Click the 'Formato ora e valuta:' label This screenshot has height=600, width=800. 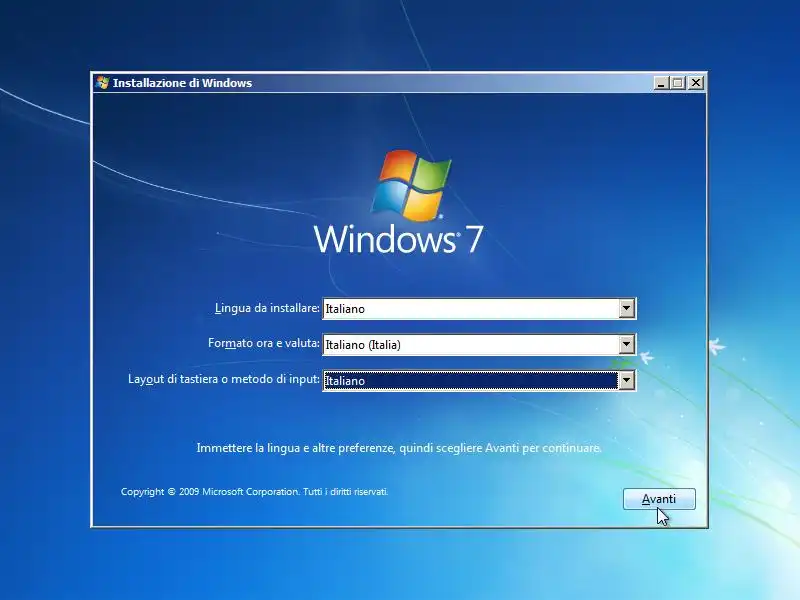coord(264,343)
